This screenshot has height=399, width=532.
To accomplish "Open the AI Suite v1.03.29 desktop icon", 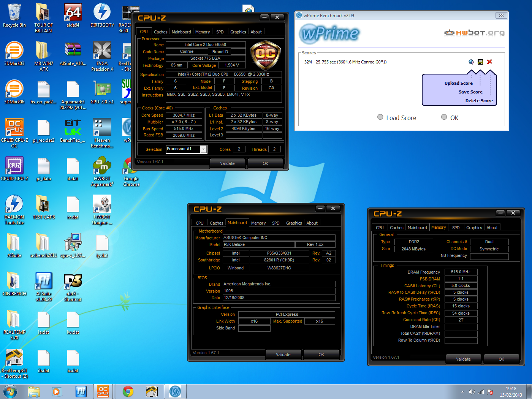I will pyautogui.click(x=44, y=287).
